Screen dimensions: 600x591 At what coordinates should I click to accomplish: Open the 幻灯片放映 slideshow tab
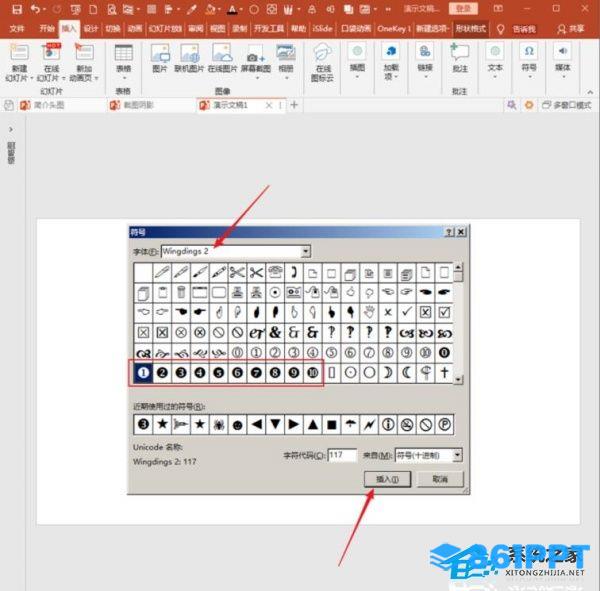[x=165, y=29]
